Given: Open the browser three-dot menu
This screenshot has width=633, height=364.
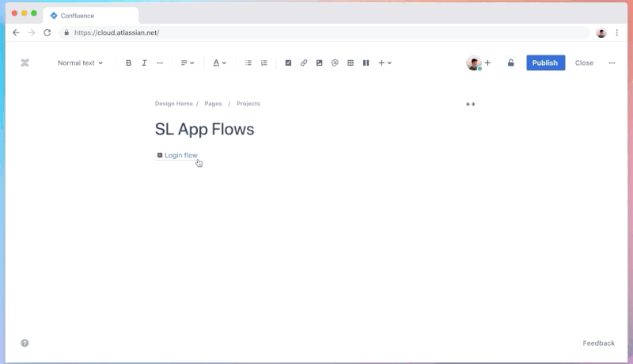Looking at the screenshot, I should coord(617,32).
